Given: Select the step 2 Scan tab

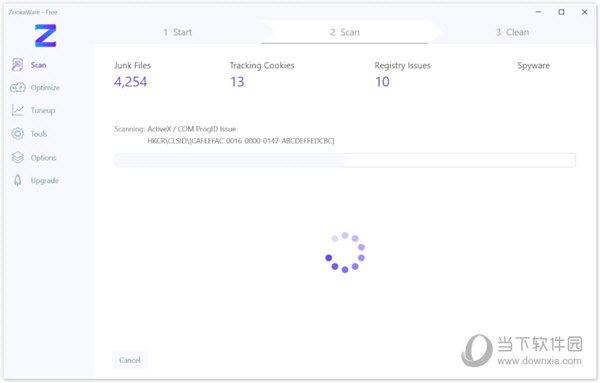Looking at the screenshot, I should pyautogui.click(x=345, y=32).
